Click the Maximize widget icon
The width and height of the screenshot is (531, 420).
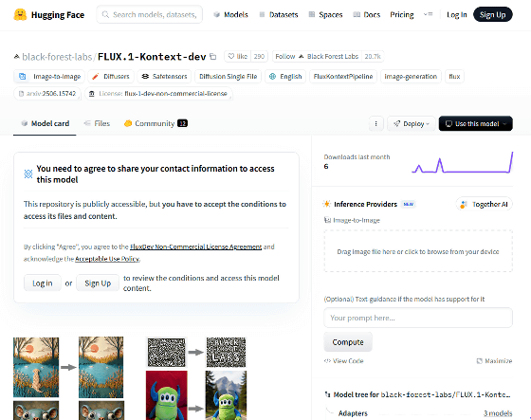click(479, 361)
